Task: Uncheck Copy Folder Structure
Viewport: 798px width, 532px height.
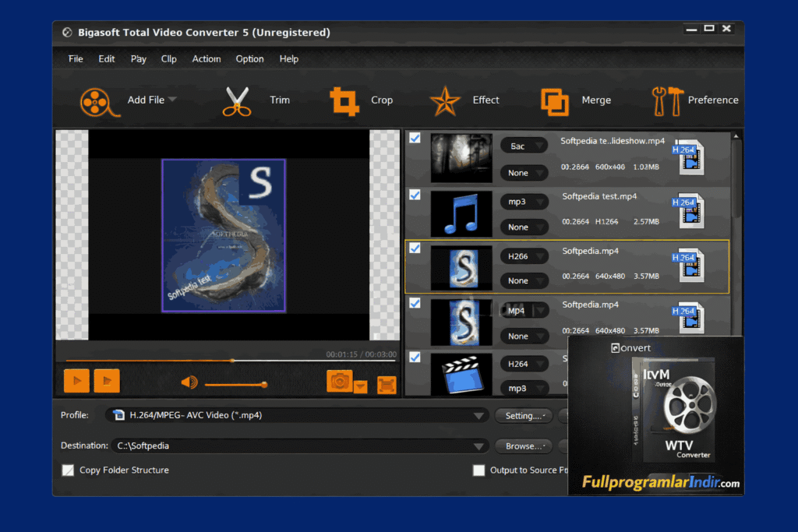Action: click(x=68, y=470)
